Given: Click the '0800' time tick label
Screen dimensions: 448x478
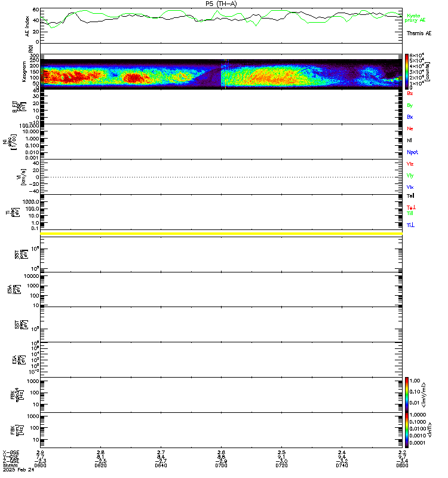Looking at the screenshot, I should tap(402, 465).
